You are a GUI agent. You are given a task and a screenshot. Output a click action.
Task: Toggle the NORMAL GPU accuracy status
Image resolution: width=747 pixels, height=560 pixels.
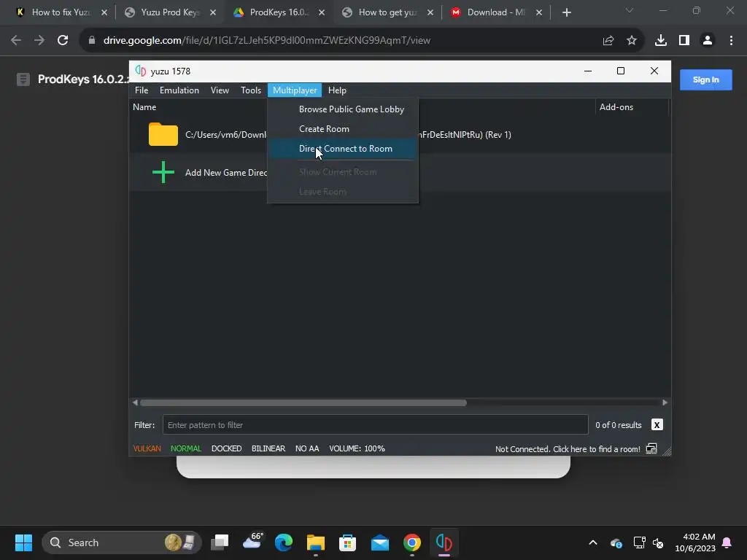(186, 448)
